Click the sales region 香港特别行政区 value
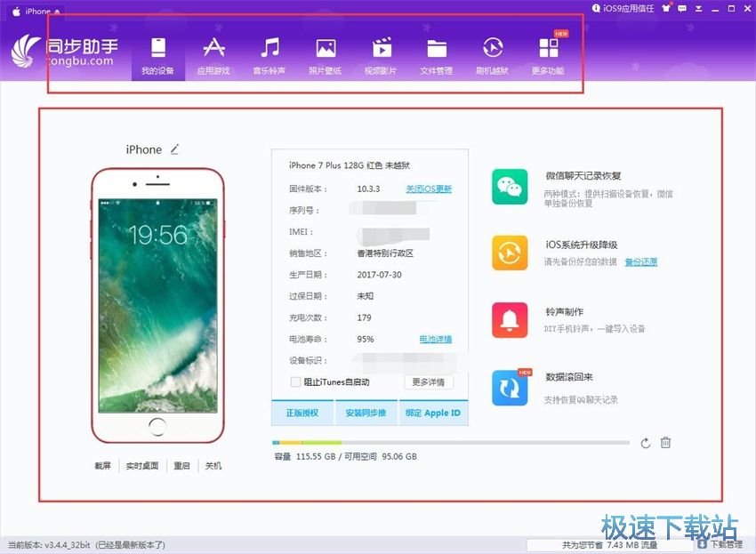 tap(385, 253)
